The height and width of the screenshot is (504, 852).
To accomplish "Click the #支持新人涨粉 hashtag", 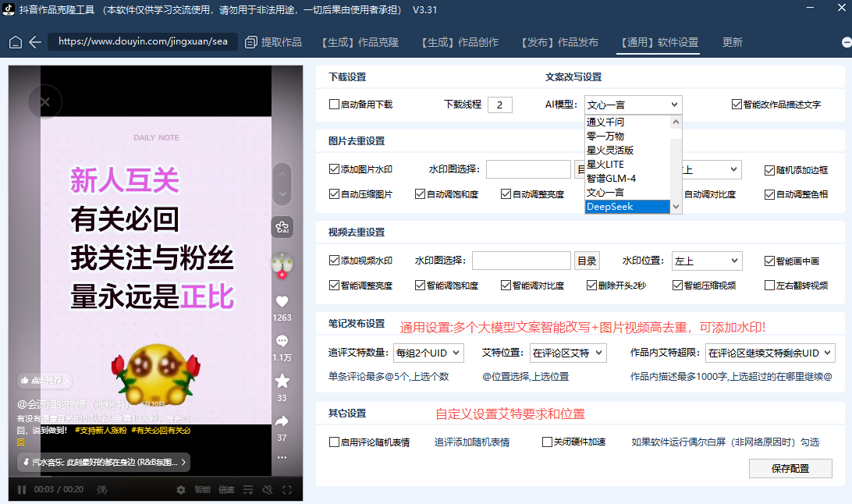I will 101,430.
